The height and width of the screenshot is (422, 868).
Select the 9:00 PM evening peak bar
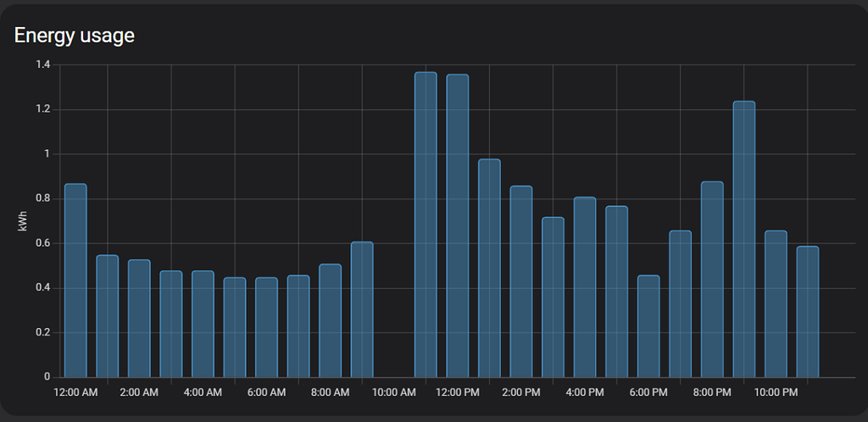(x=744, y=239)
